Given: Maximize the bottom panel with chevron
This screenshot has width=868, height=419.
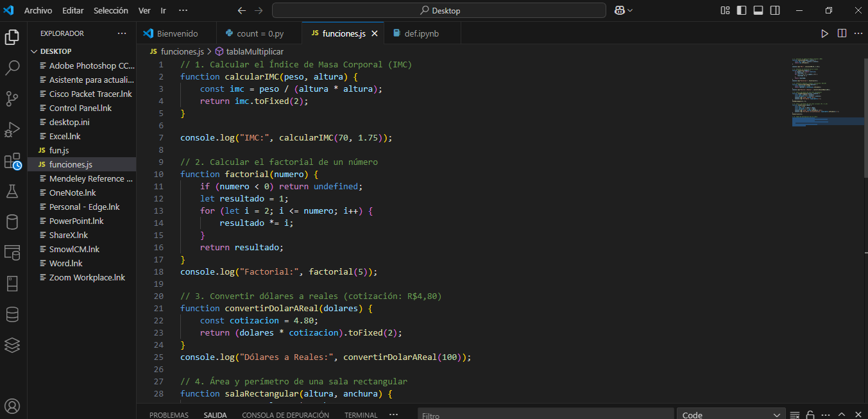Looking at the screenshot, I should tap(842, 415).
